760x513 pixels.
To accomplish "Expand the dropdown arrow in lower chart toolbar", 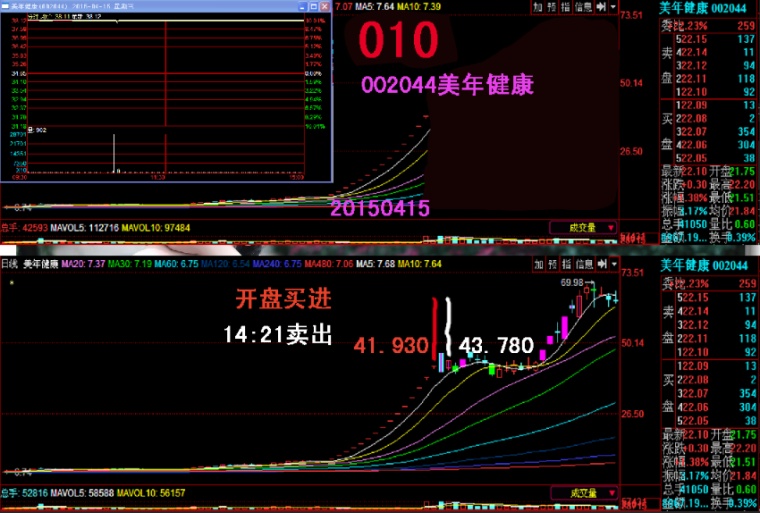I will click(x=614, y=264).
